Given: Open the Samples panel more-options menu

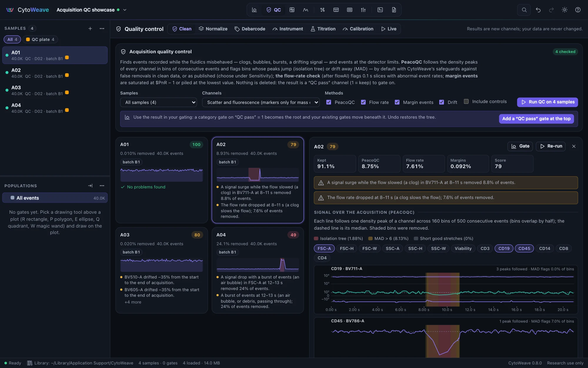Looking at the screenshot, I should pos(102,28).
